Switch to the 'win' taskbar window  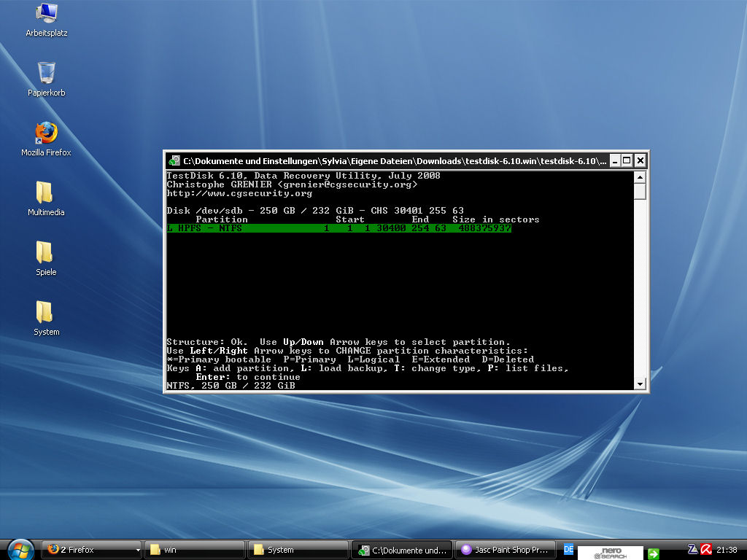tap(194, 550)
